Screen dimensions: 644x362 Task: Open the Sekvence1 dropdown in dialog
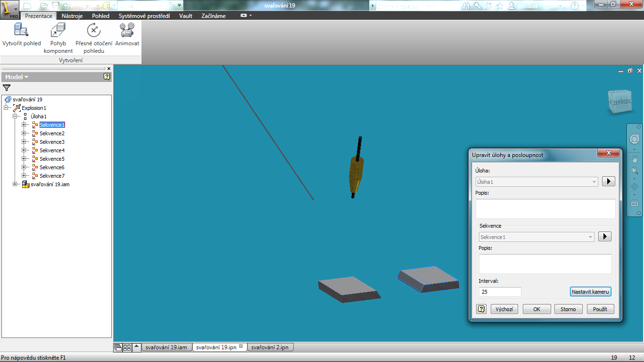click(x=537, y=237)
